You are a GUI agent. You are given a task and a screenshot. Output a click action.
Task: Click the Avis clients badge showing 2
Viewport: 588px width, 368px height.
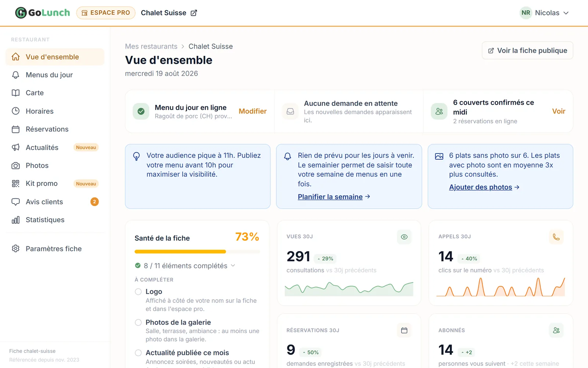pyautogui.click(x=94, y=202)
